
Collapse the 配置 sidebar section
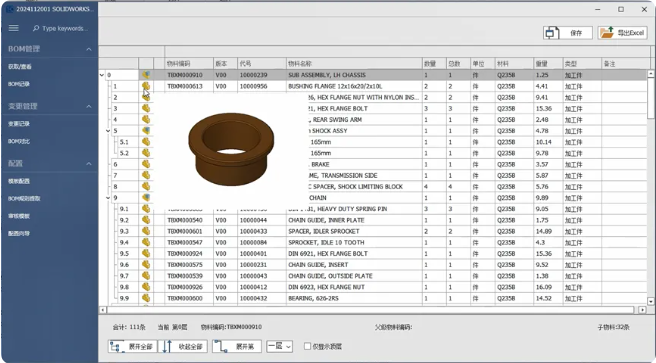pos(89,164)
